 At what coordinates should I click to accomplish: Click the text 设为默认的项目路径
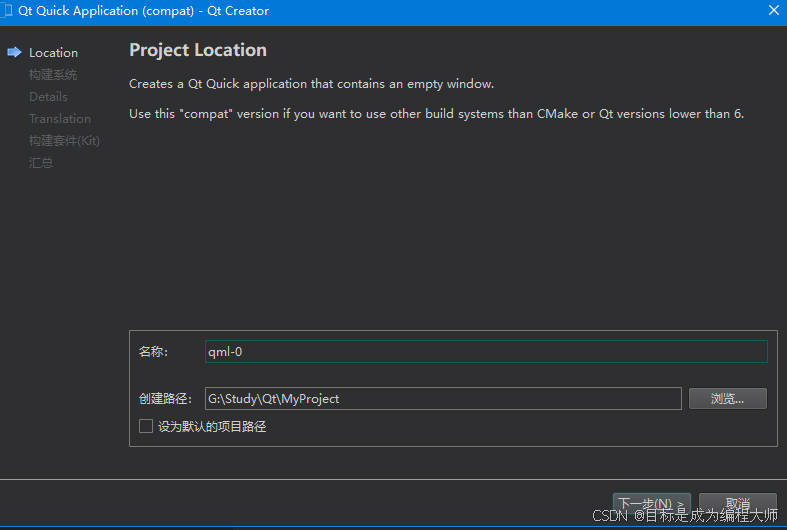tap(212, 427)
